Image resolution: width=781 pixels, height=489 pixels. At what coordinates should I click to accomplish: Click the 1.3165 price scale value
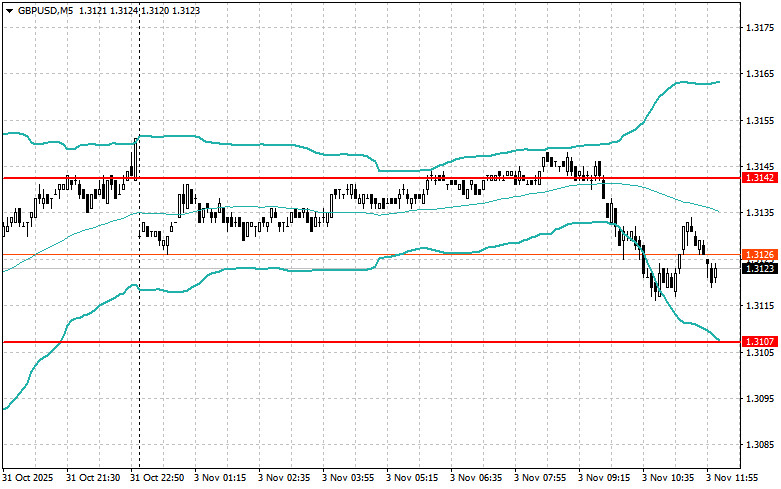click(760, 74)
